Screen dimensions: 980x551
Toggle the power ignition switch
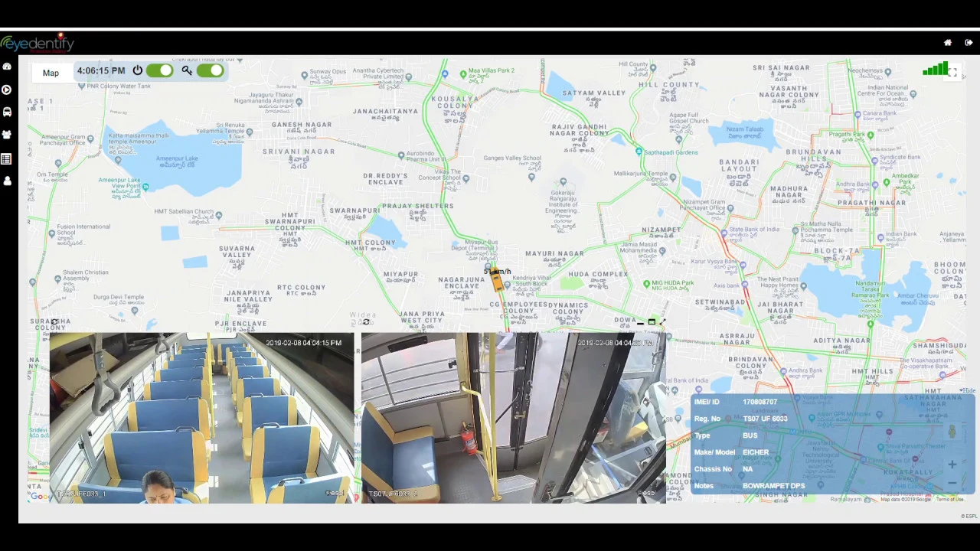tap(159, 71)
